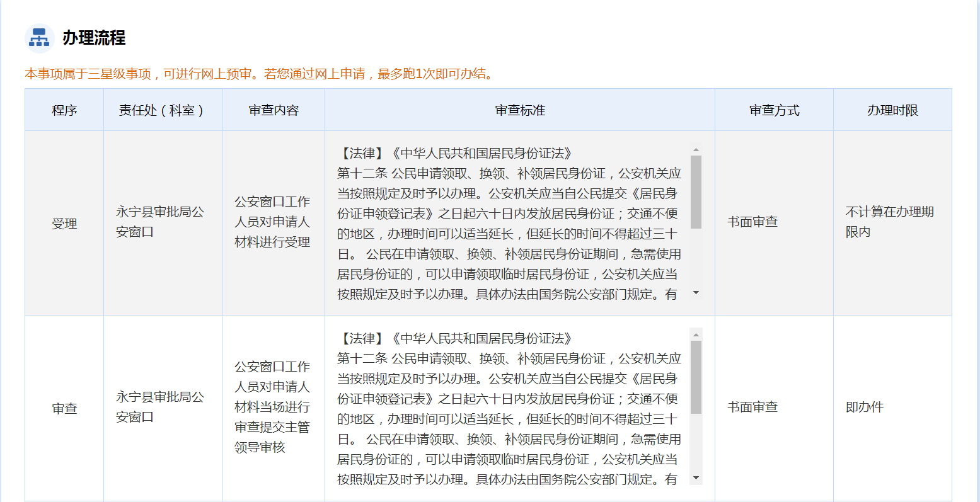The width and height of the screenshot is (980, 502).
Task: Select the 审查内容 column header
Action: tap(274, 110)
